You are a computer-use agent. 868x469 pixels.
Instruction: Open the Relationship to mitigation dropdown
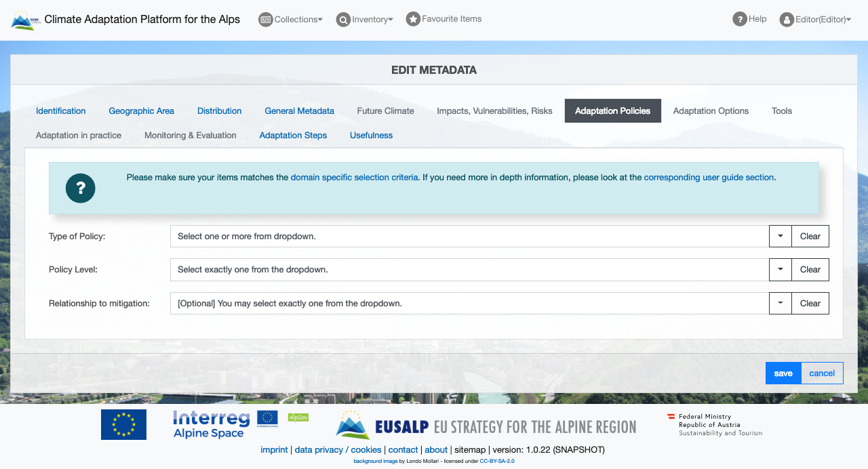click(x=780, y=303)
